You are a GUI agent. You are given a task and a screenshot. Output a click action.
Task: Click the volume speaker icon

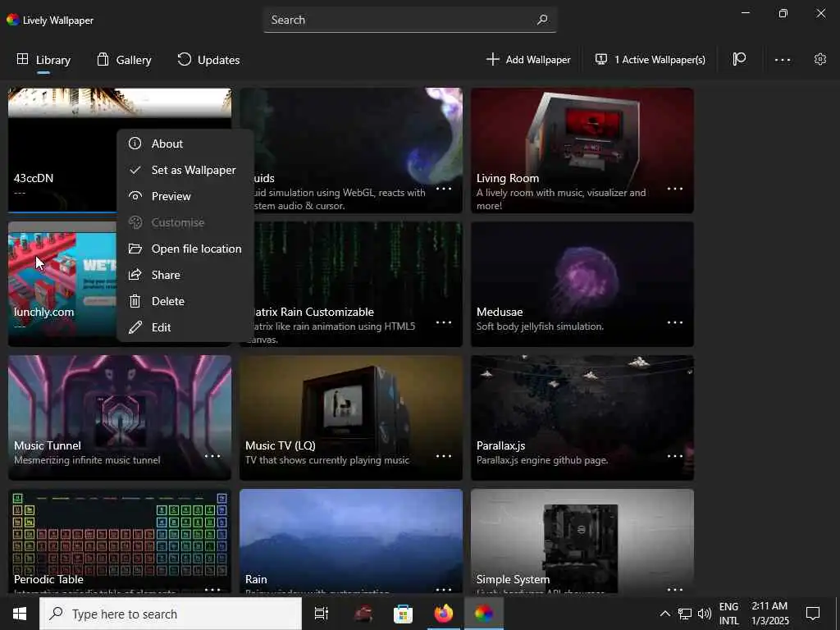[705, 614]
